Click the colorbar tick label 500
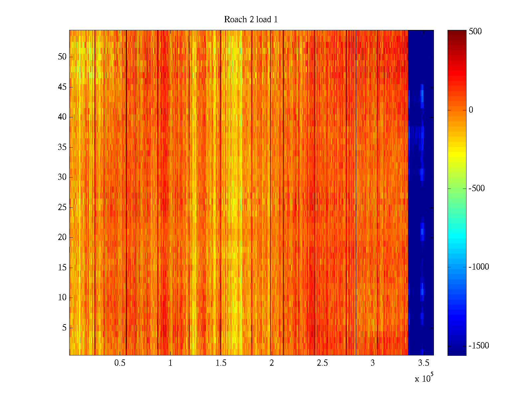Image resolution: width=532 pixels, height=399 pixels. [475, 32]
